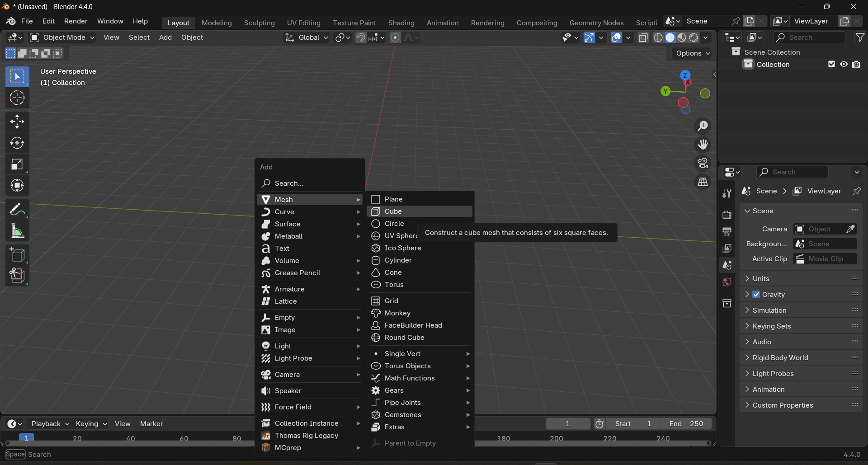868x465 pixels.
Task: Switch to the Shading workspace tab
Action: [401, 23]
